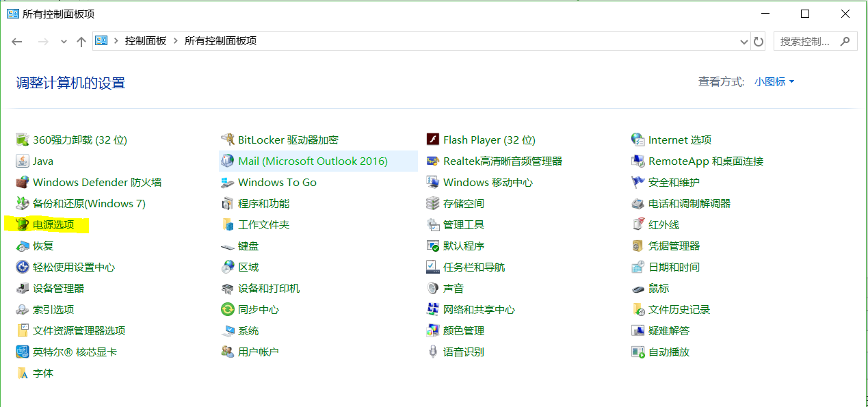Click the 网络和共享中心 icon
The image size is (868, 407).
pos(432,309)
